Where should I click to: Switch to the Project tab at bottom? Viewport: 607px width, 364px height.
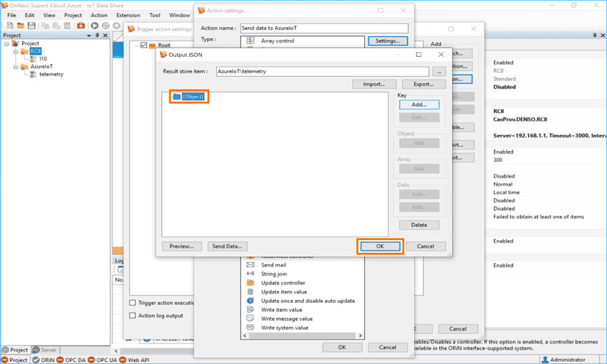16,350
